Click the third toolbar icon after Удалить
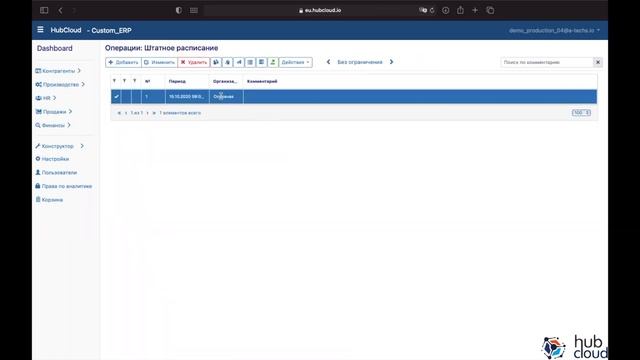Image resolution: width=640 pixels, height=360 pixels. 239,62
